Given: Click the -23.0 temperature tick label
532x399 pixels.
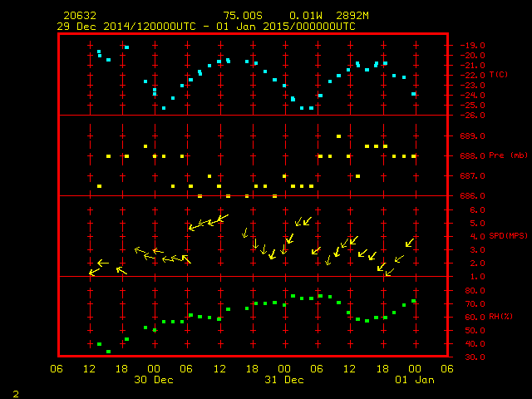Looking at the screenshot, I should click(x=473, y=85).
